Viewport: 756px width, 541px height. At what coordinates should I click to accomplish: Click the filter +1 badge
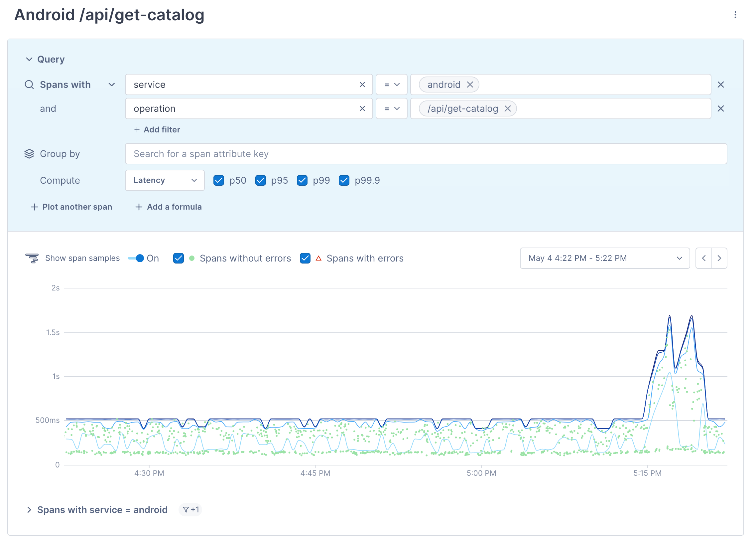click(x=190, y=510)
